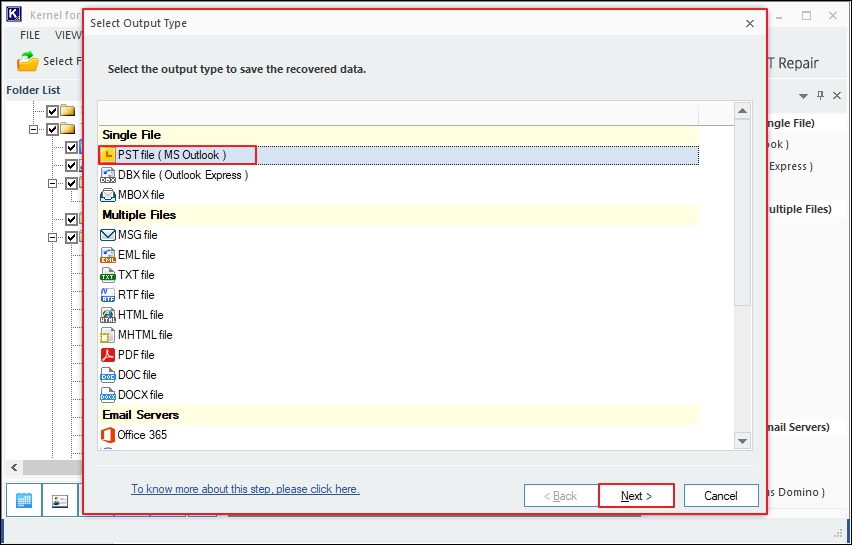This screenshot has width=852, height=545.
Task: Select the DOC file option
Action: [x=398, y=375]
